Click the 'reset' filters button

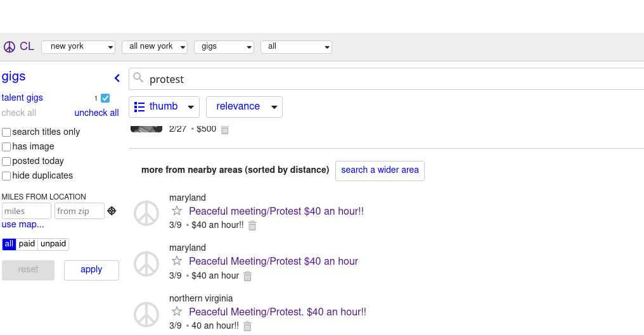click(x=28, y=270)
